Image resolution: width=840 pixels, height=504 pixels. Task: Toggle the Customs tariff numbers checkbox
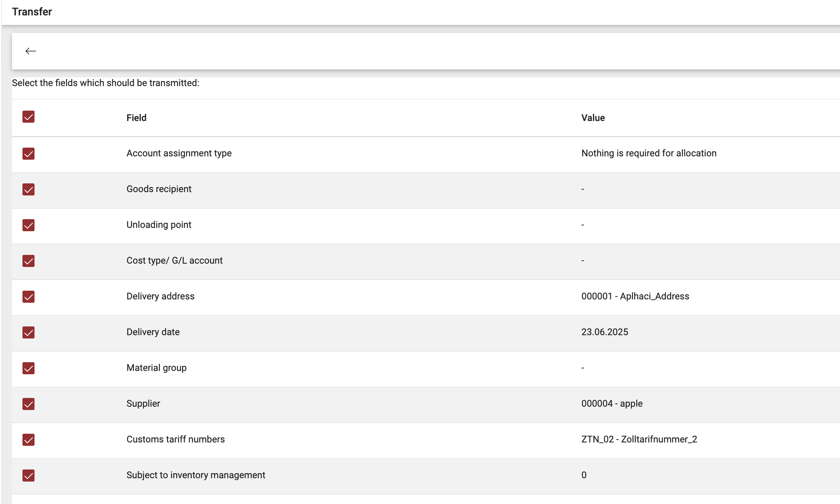pos(28,440)
